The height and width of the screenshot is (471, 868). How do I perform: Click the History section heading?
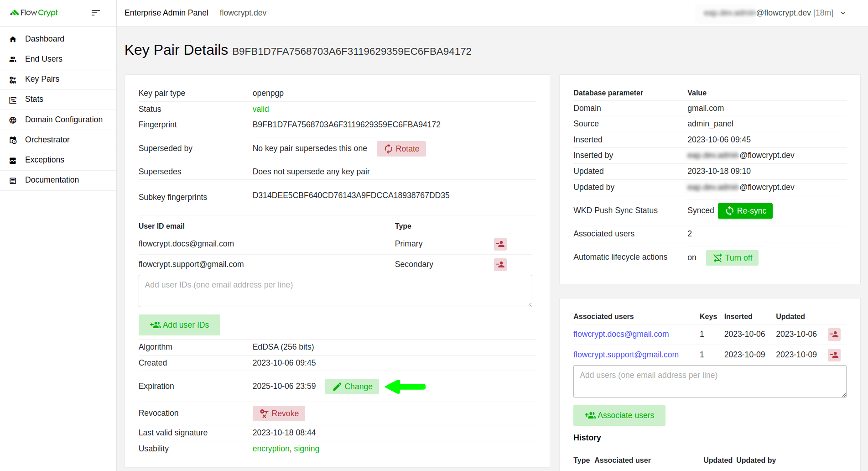587,438
